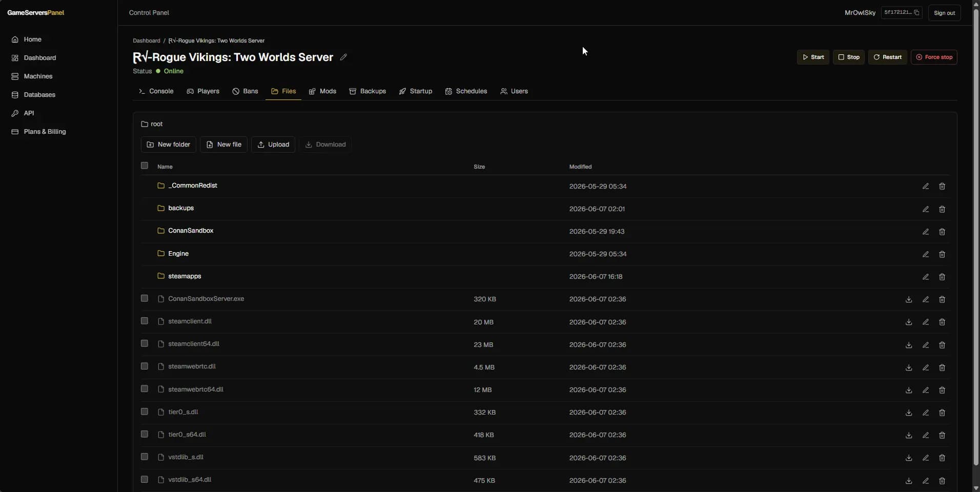Tick the steamclient64.dll checkbox
Screen dimensions: 980x492
coord(145,343)
